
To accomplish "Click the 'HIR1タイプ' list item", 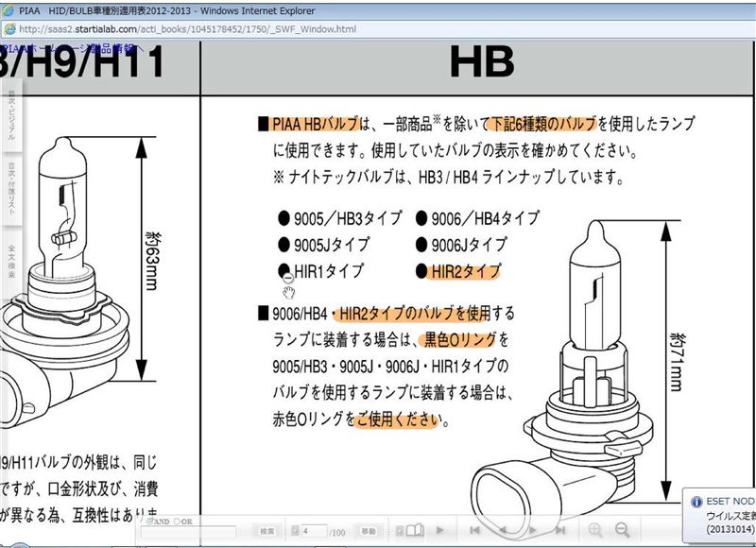I will pos(328,271).
